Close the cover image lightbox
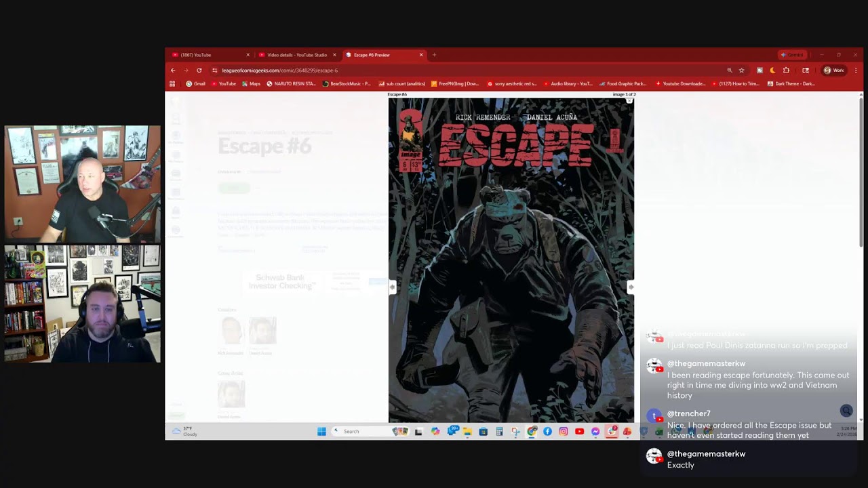This screenshot has width=868, height=488. 629,100
